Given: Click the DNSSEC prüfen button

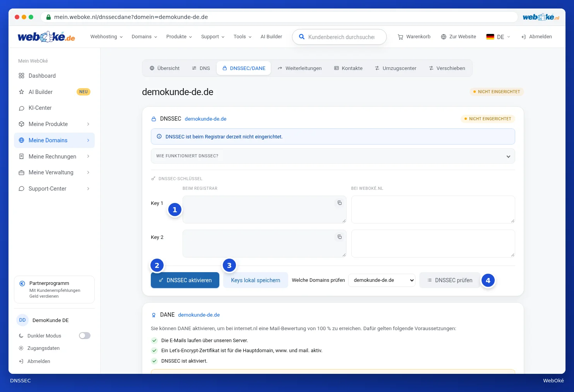Looking at the screenshot, I should pos(450,280).
